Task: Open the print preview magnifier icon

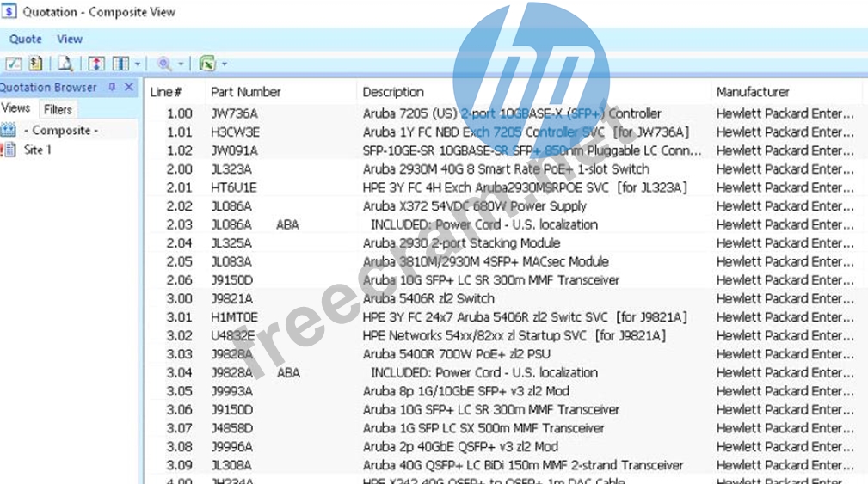Action: [65, 64]
